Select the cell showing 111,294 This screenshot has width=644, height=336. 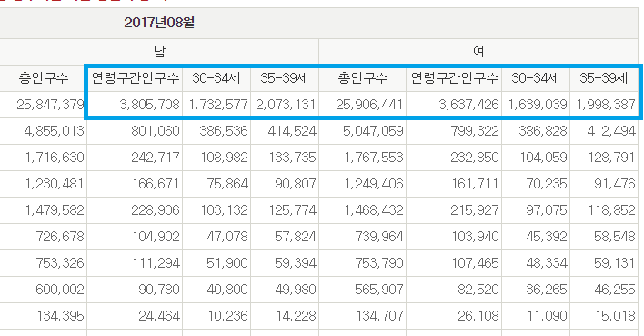pyautogui.click(x=135, y=263)
